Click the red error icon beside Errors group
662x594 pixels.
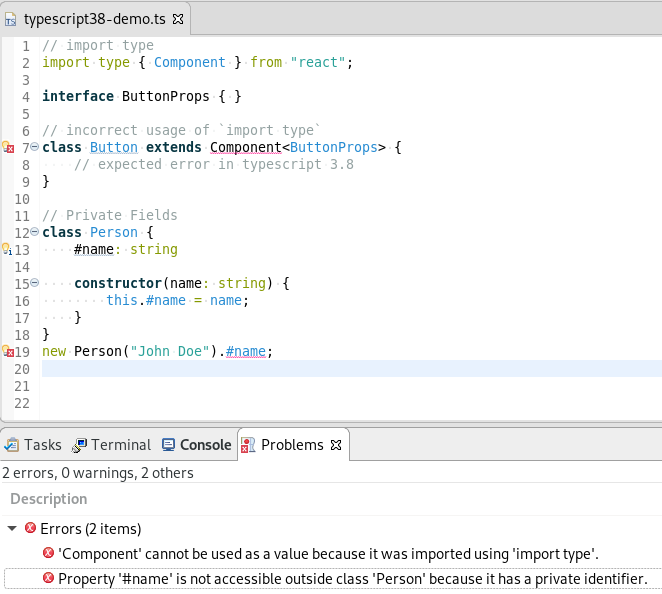(30, 528)
